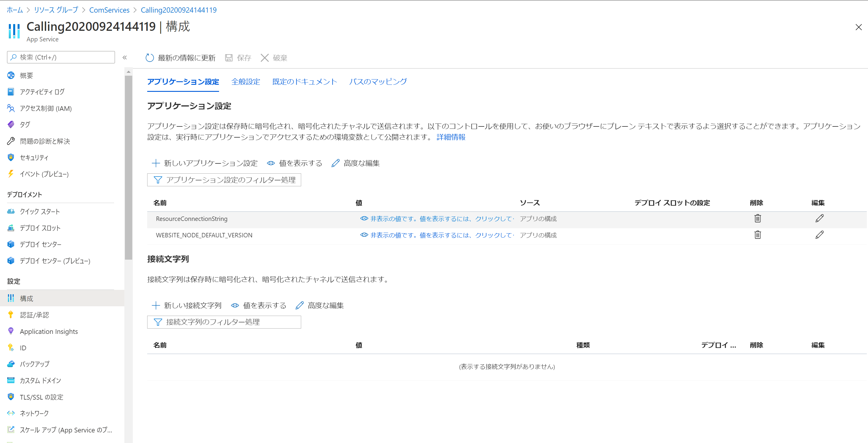Open the パスのマッピング tab
This screenshot has height=443, width=868.
click(378, 82)
